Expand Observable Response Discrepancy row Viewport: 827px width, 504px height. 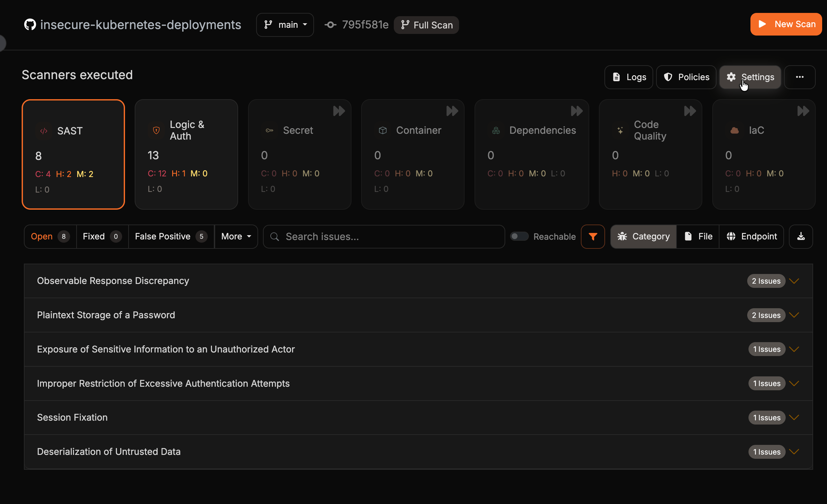(x=418, y=281)
